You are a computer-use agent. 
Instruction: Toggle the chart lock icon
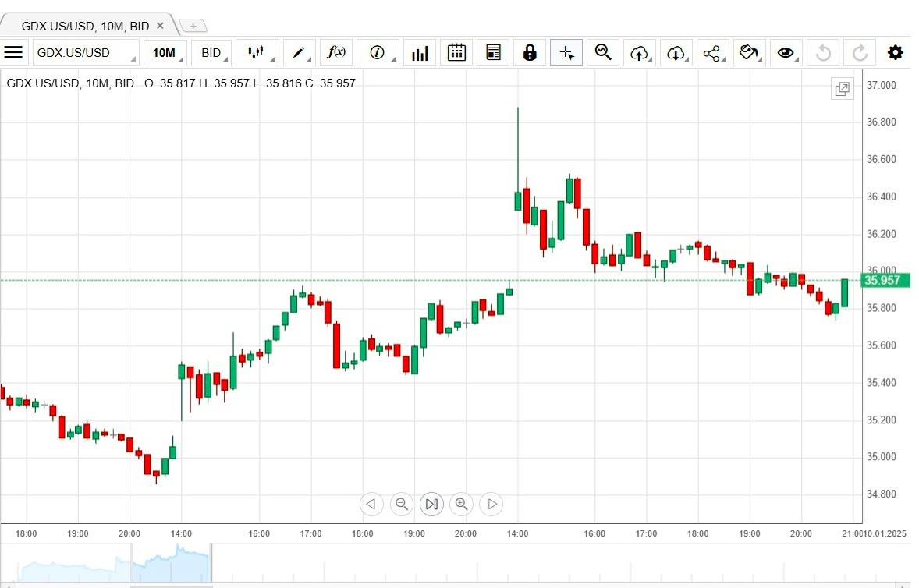[530, 53]
